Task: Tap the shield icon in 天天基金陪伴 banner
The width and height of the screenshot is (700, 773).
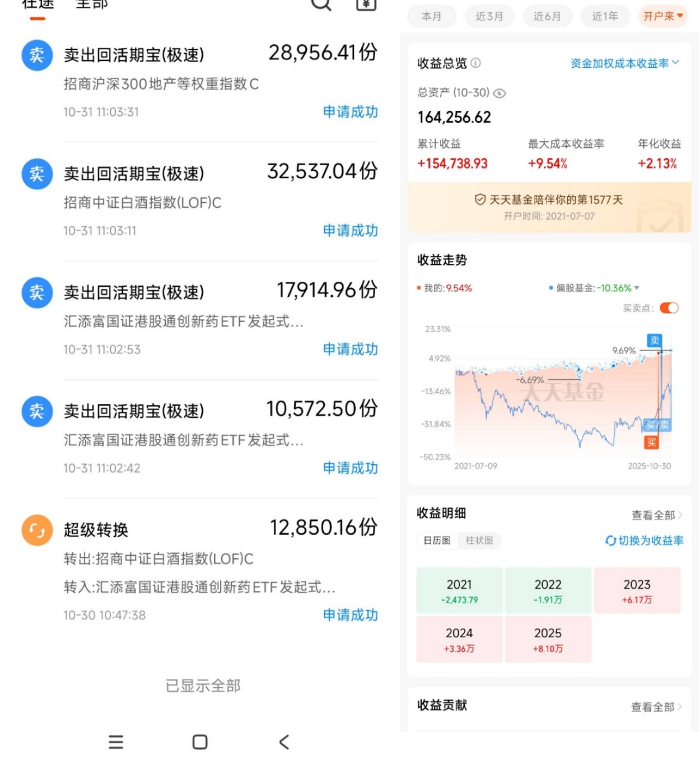Action: [x=480, y=199]
